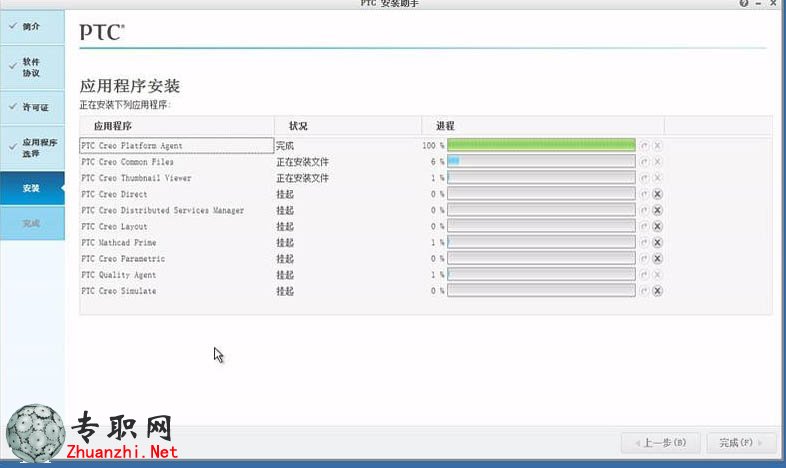This screenshot has width=786, height=468.
Task: Click retry icon for PTC Creo Direct
Action: [x=644, y=194]
